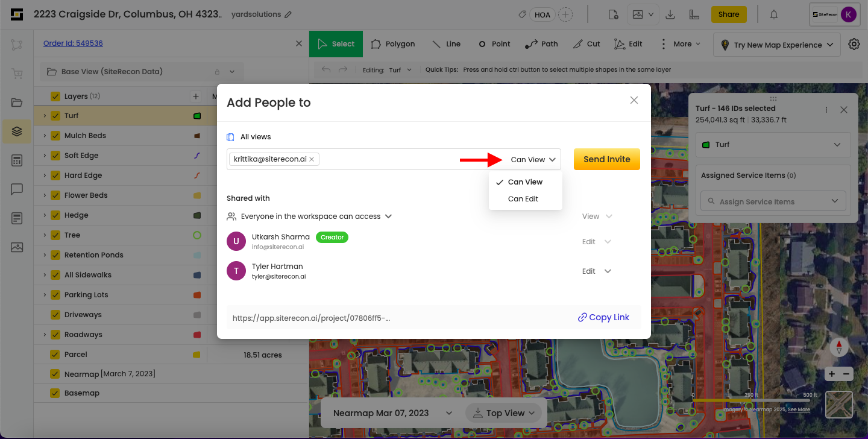Reset map orientation with compass icon

pyautogui.click(x=839, y=347)
